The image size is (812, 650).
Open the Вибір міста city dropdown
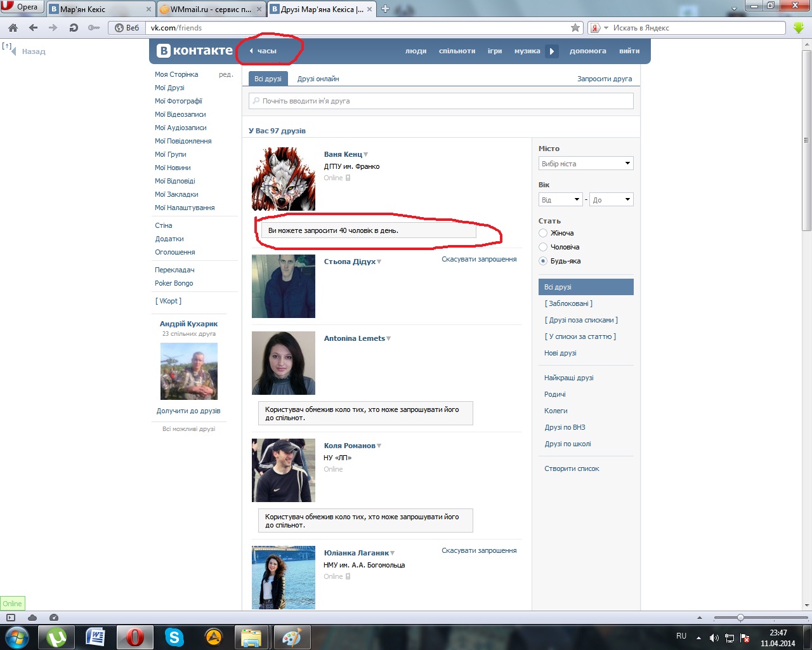pos(586,164)
